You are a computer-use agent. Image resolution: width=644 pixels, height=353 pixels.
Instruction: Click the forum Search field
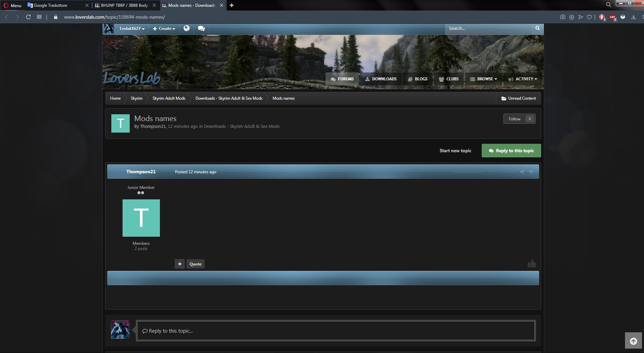pyautogui.click(x=489, y=28)
